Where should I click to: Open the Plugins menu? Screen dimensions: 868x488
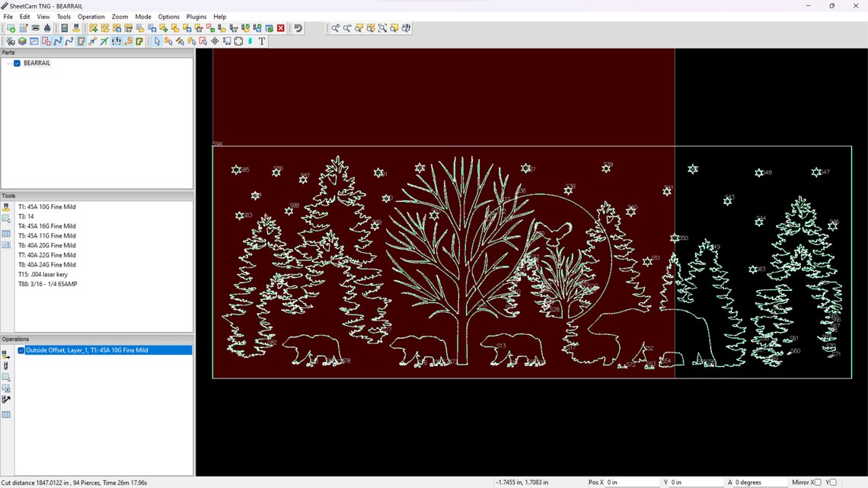[x=196, y=16]
